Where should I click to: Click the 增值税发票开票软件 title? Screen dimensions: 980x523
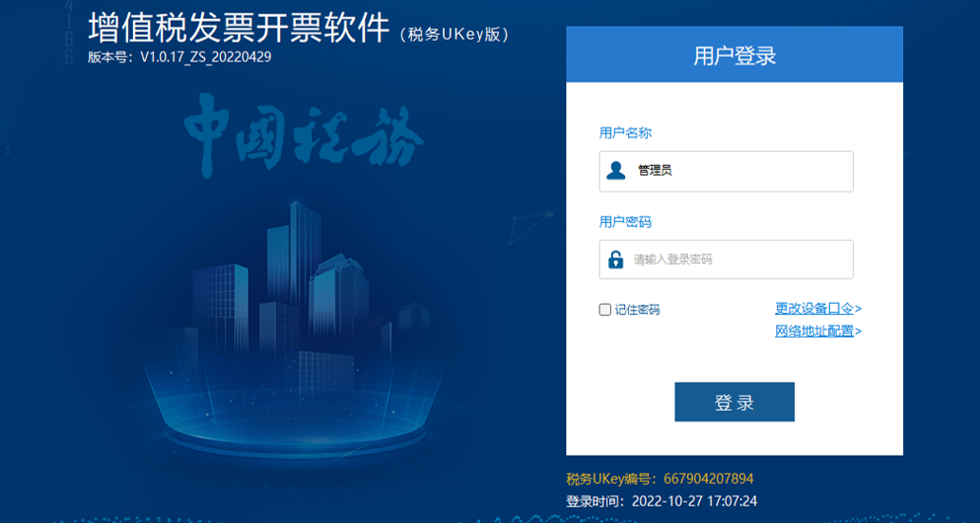[x=239, y=27]
